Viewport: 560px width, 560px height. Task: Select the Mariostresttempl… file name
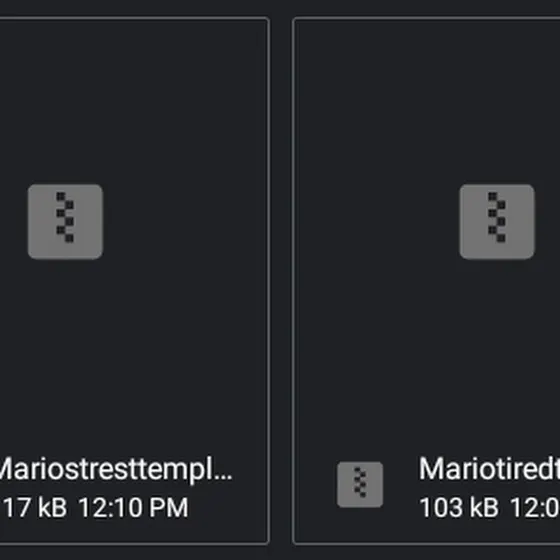point(115,469)
